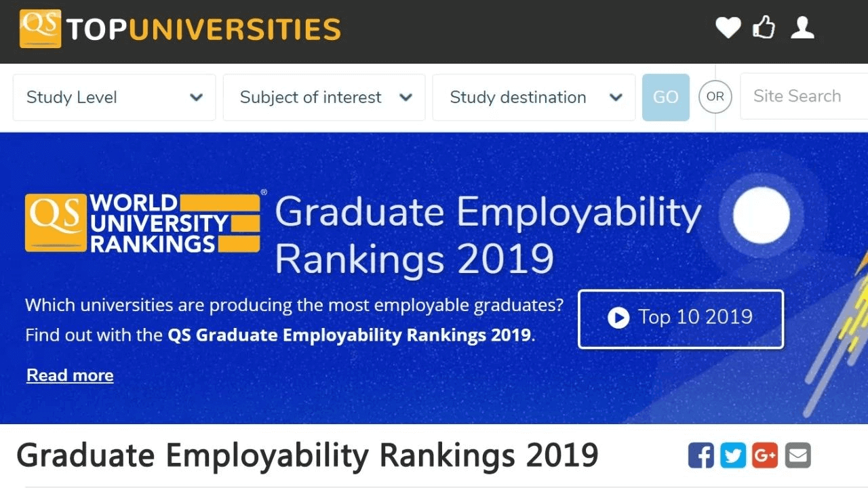The image size is (868, 496).
Task: Click the QS World University Rankings banner logo
Action: coord(142,223)
